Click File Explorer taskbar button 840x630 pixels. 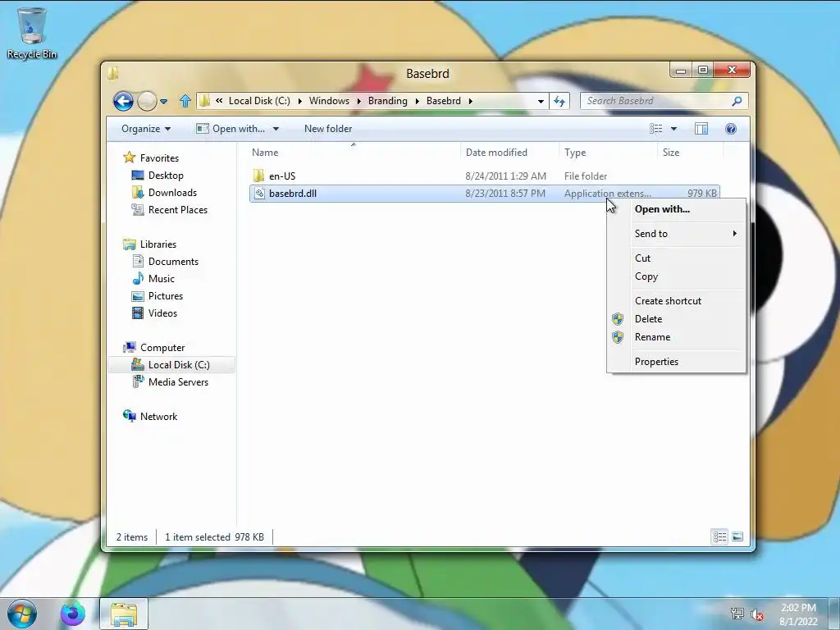tap(124, 614)
